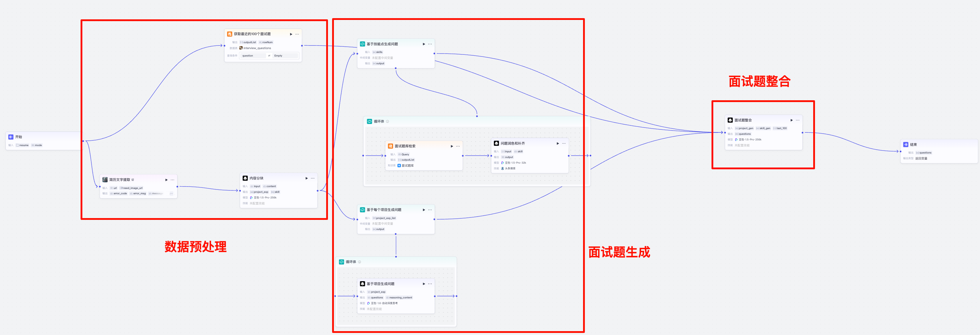Click the 基于每个项目生成问题 node title

coord(384,210)
